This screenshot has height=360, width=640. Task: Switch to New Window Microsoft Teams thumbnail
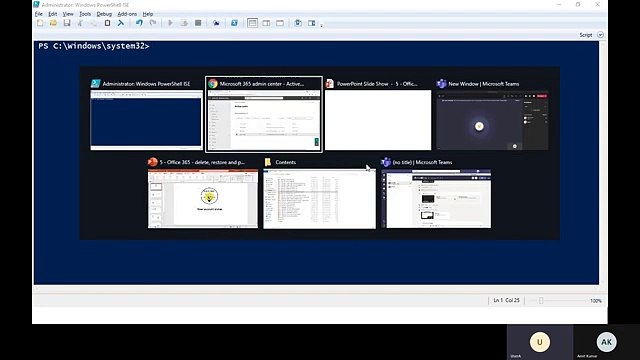pyautogui.click(x=492, y=115)
